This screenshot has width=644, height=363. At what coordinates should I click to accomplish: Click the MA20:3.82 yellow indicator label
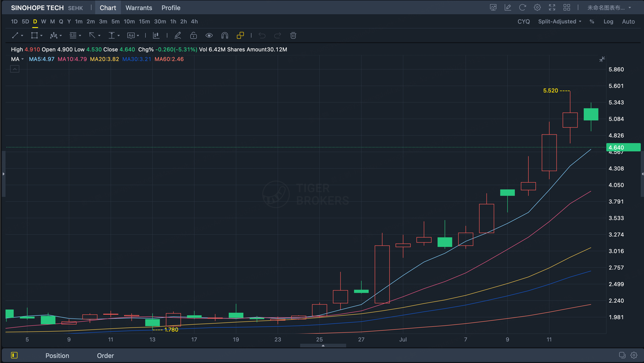[105, 59]
